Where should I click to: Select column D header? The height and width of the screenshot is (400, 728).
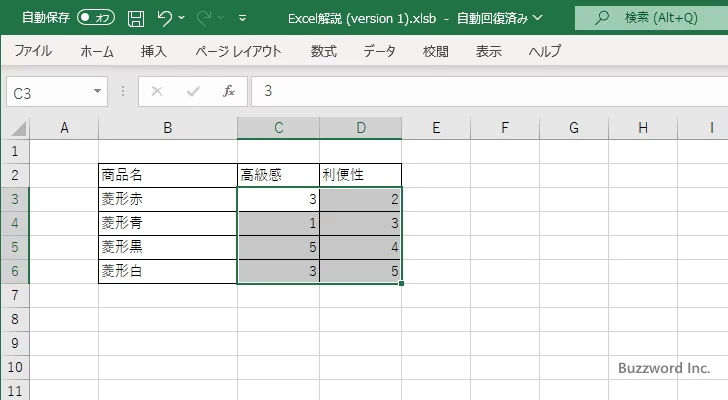pyautogui.click(x=361, y=128)
